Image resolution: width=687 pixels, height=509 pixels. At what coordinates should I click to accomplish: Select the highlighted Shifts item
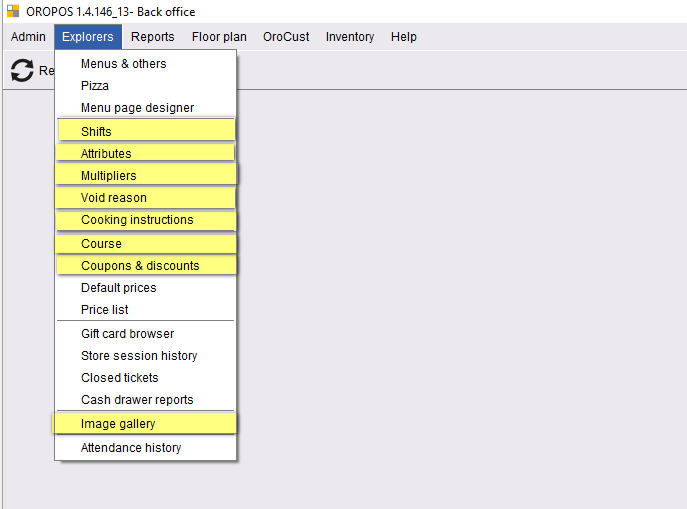[x=145, y=131]
